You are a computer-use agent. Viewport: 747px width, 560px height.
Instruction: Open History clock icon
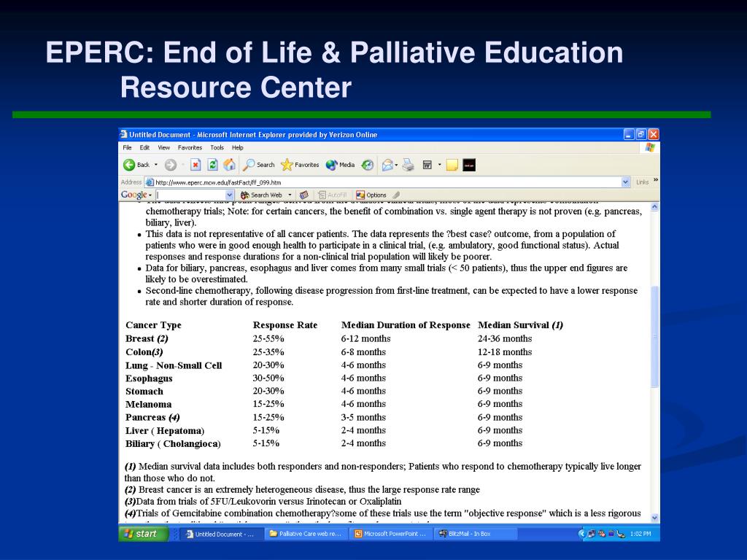click(x=368, y=165)
